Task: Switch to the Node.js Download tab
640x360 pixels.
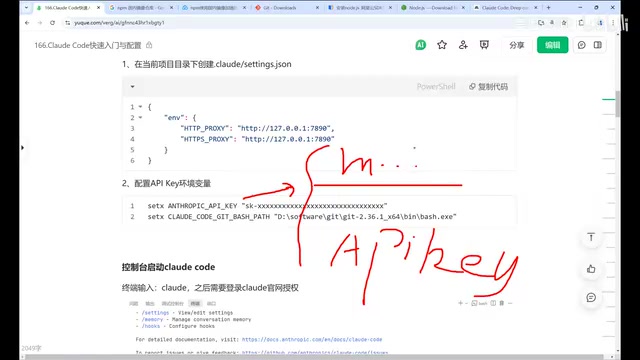Action: [431, 8]
